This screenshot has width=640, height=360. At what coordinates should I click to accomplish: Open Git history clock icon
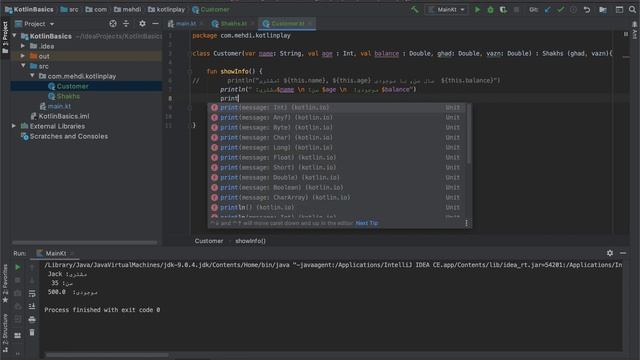(x=573, y=9)
